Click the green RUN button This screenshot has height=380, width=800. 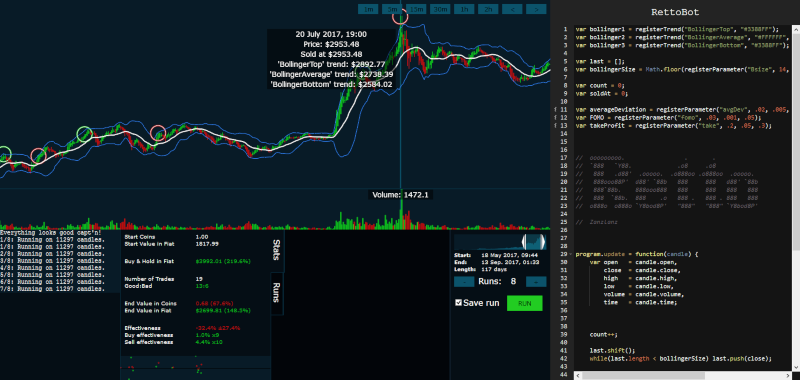tap(524, 303)
